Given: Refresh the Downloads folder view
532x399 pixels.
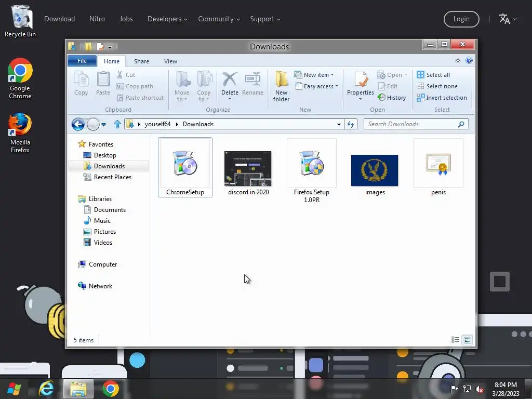Looking at the screenshot, I should [351, 125].
